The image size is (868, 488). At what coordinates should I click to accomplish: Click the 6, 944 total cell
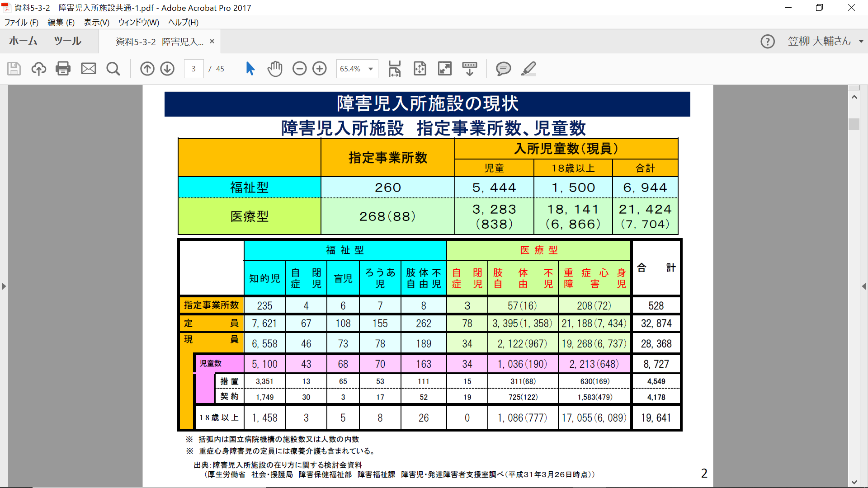pyautogui.click(x=645, y=188)
